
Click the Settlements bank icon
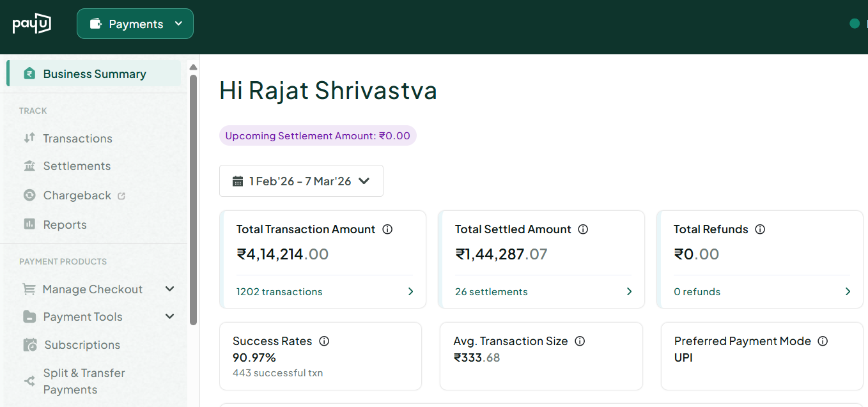[29, 166]
